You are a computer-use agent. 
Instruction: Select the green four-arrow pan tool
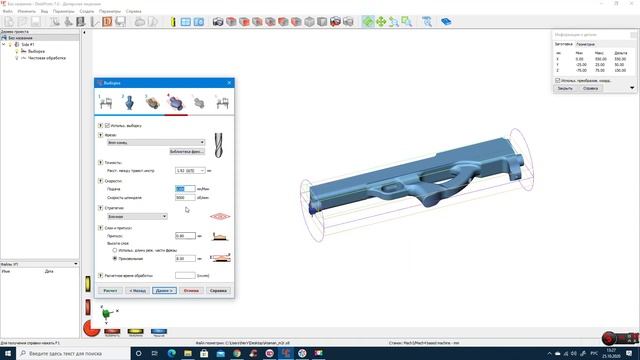point(381,22)
